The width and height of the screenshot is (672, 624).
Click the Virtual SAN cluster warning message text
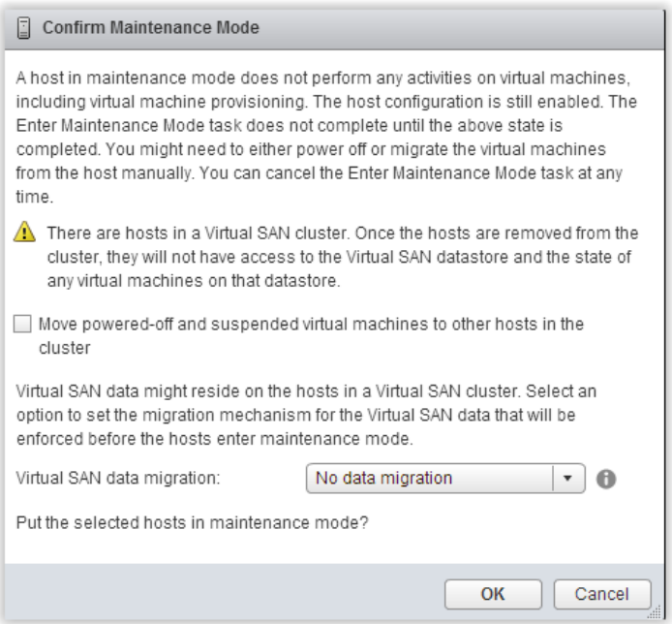point(343,257)
